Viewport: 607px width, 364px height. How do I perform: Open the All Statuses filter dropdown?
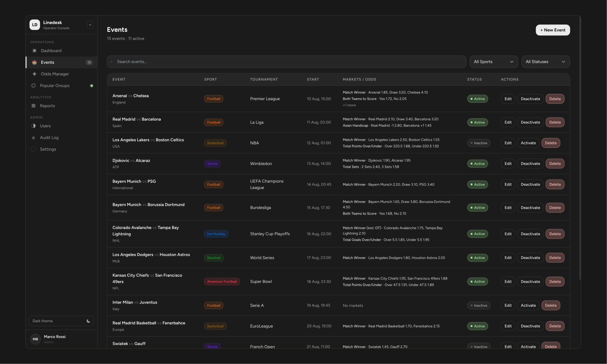coord(545,62)
